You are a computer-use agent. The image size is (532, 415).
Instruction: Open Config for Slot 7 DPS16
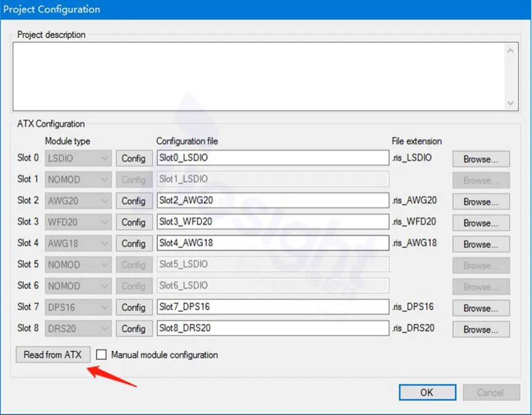[133, 307]
